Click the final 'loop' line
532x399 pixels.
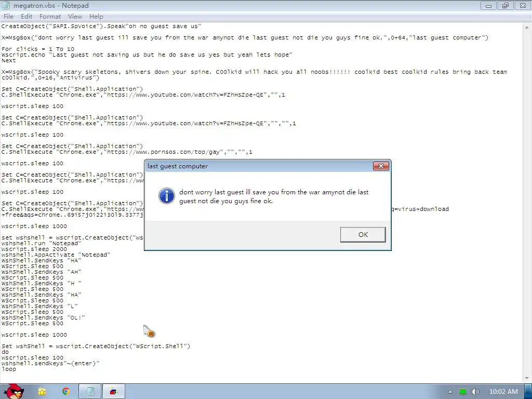8,369
